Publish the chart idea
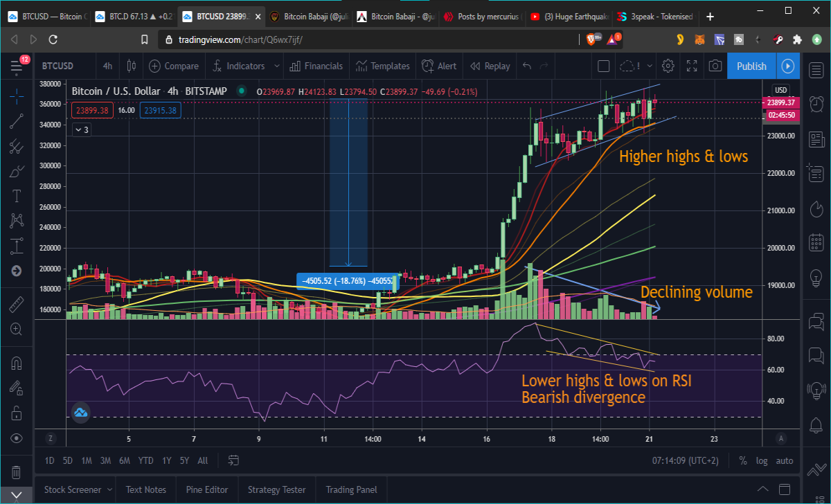Screen dimensions: 831x504 point(751,66)
